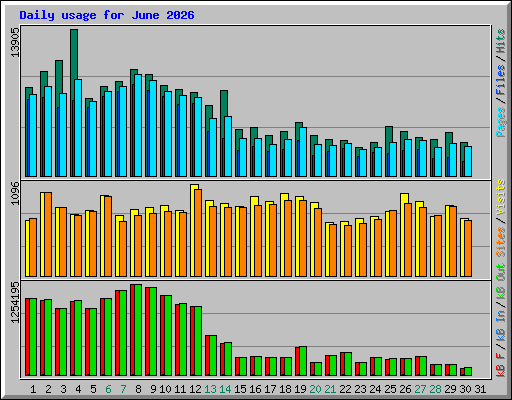Click day label 11 on x-axis
512x400 pixels.
tap(180, 389)
